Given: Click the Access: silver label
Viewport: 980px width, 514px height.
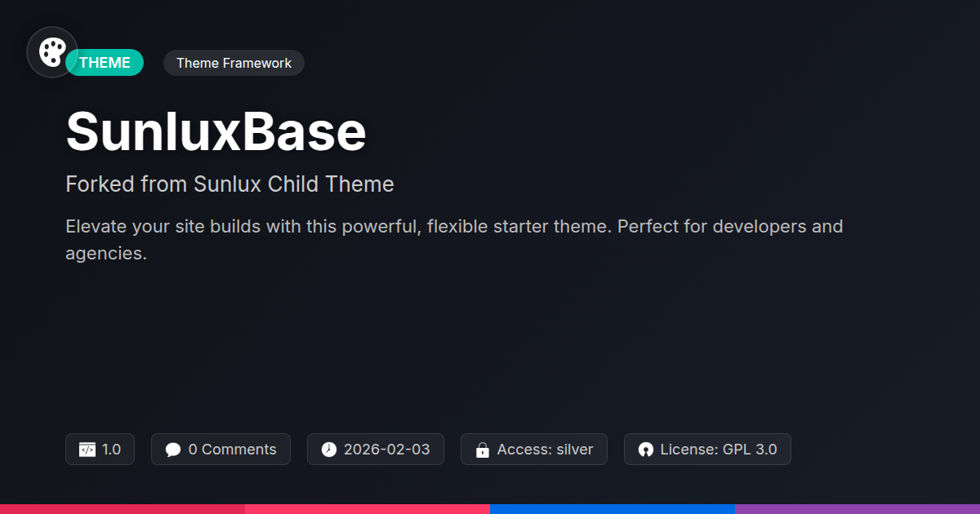Looking at the screenshot, I should pos(545,450).
